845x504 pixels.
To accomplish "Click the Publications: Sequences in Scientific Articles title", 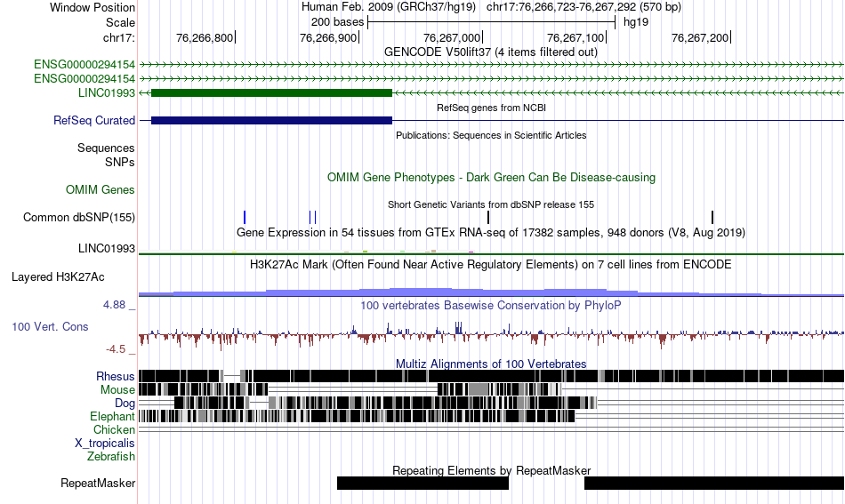I will (491, 135).
